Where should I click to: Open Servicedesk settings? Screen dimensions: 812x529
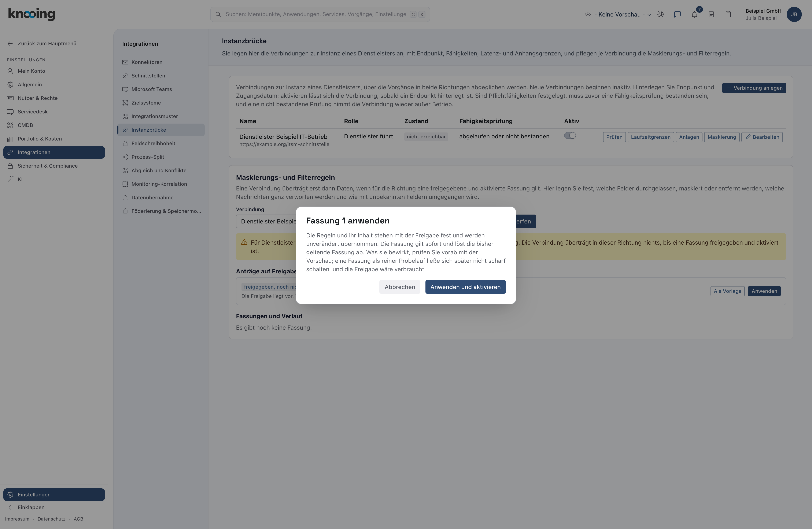[54, 112]
